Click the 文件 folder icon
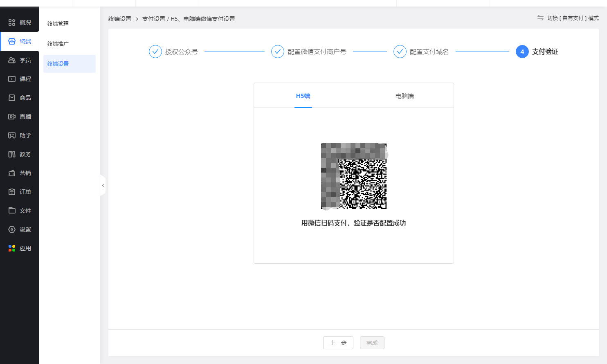The width and height of the screenshot is (607, 364). coord(12,211)
